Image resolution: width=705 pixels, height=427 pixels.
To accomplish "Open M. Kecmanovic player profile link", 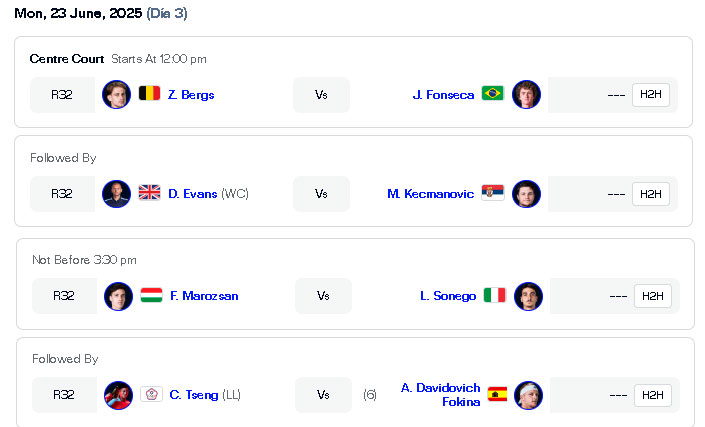I will [431, 194].
